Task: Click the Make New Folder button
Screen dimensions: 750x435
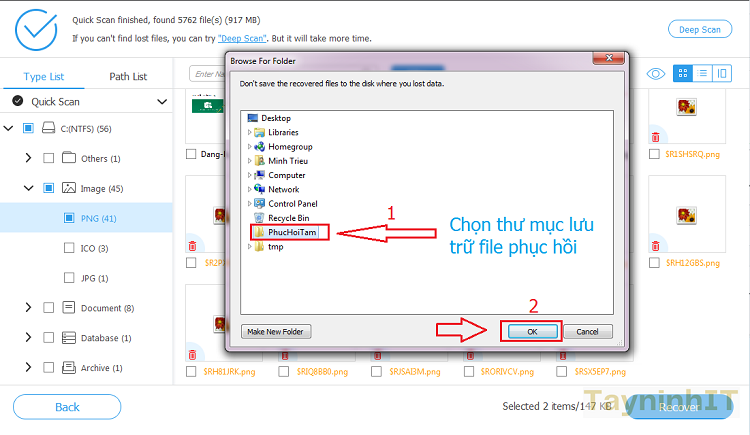Action: pos(277,331)
